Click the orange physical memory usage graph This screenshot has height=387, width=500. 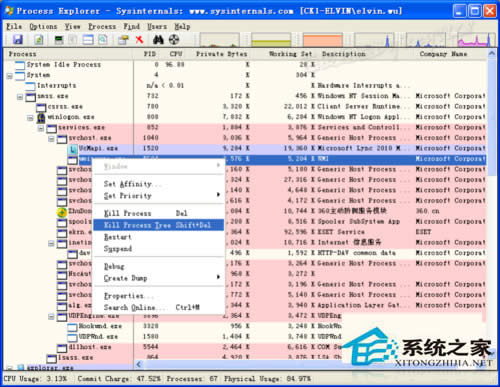pos(323,40)
